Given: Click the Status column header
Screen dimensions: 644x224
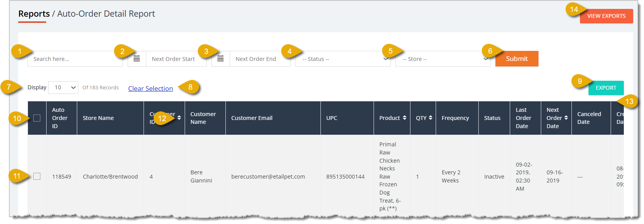Looking at the screenshot, I should click(494, 118).
